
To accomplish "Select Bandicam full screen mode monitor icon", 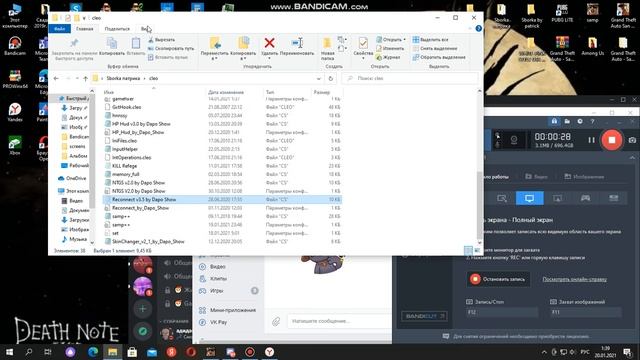I will click(x=529, y=198).
